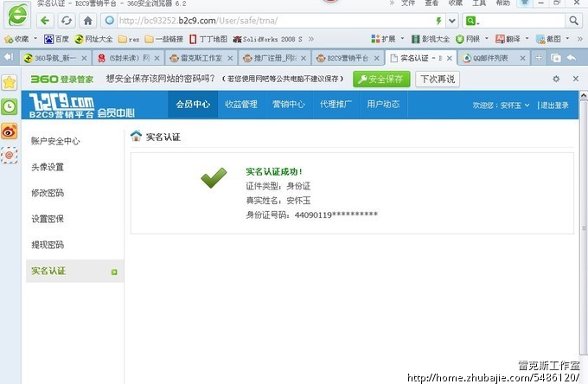This screenshot has height=384, width=588.
Task: Open SolidWorks 2008 bookmark
Action: (267, 39)
